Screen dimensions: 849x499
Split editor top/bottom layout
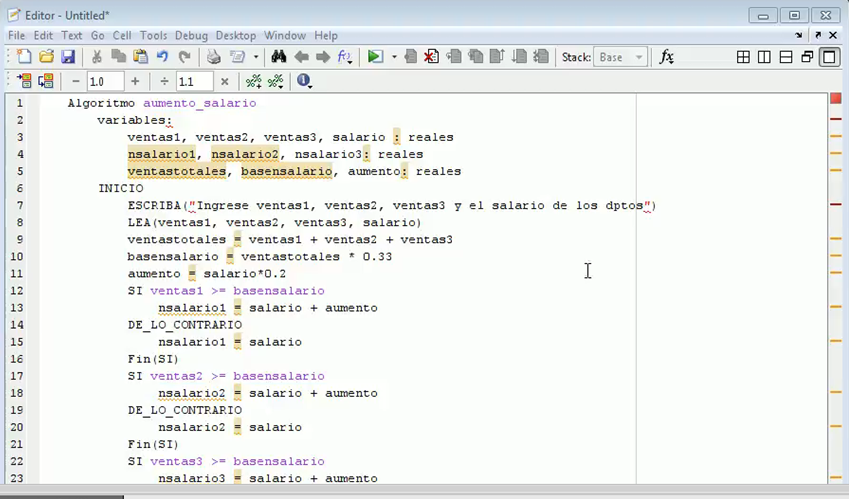pyautogui.click(x=786, y=57)
